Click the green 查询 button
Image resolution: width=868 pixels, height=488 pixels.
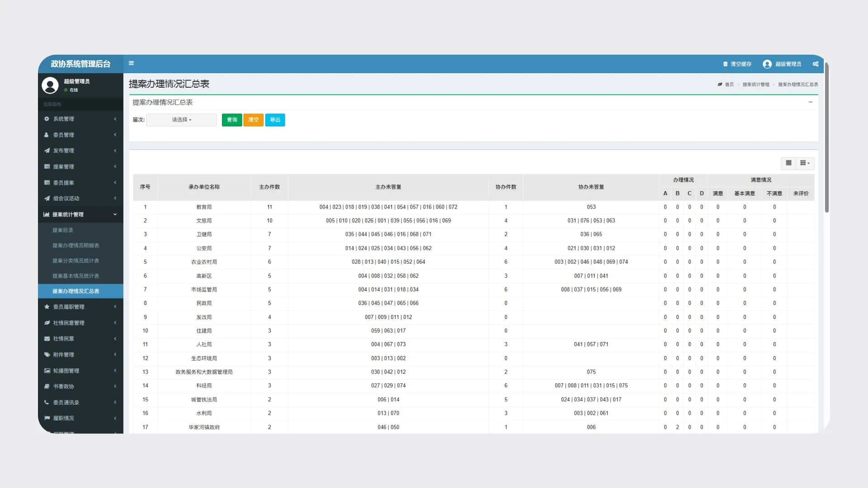pos(232,120)
